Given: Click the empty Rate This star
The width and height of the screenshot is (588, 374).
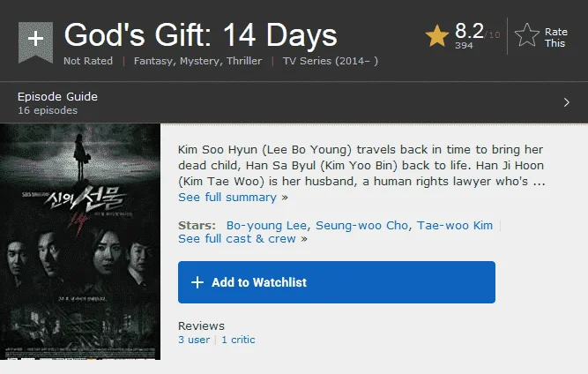Looking at the screenshot, I should [527, 35].
